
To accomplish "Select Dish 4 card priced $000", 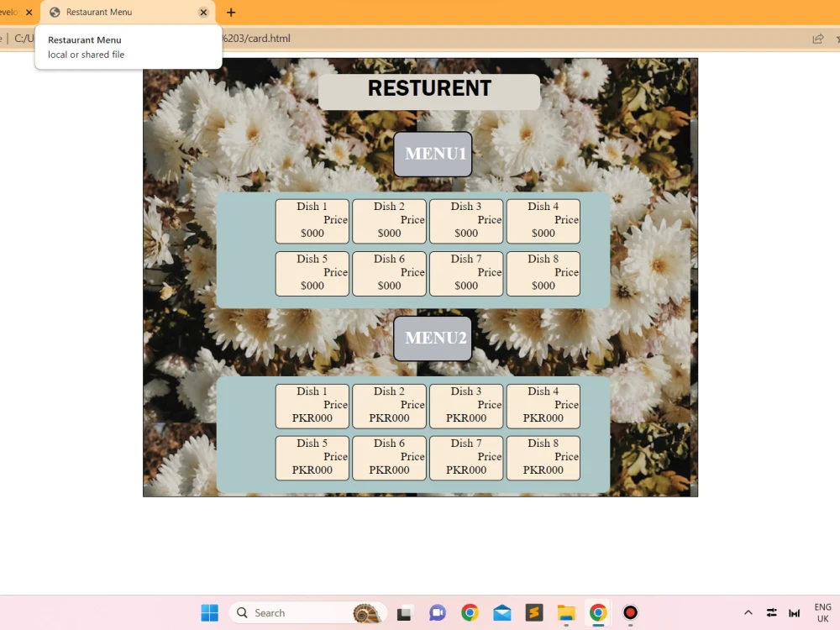I will pyautogui.click(x=543, y=221).
